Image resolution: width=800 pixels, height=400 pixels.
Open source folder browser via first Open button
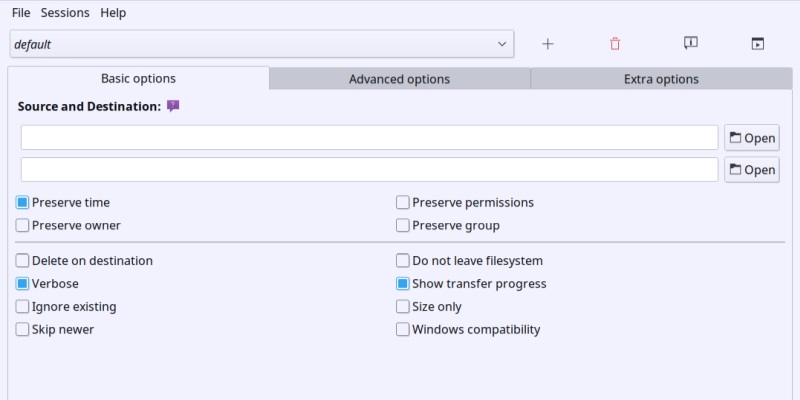(x=751, y=138)
